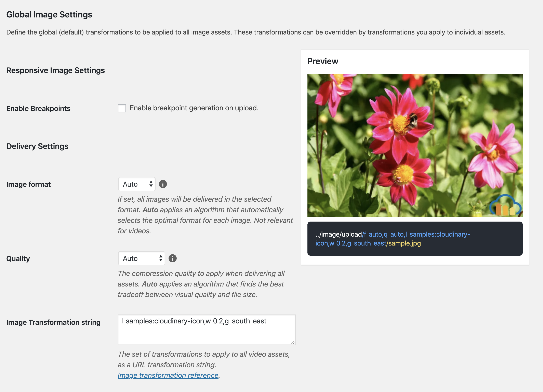Click the up-down arrows on the Image format selector
543x392 pixels.
tap(151, 184)
